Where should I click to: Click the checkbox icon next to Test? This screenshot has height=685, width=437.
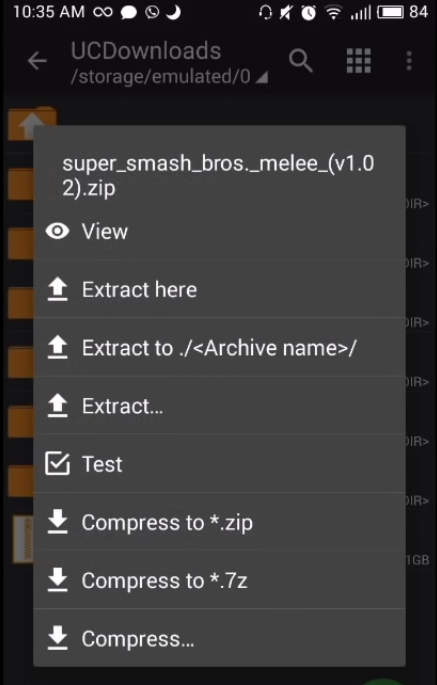57,464
